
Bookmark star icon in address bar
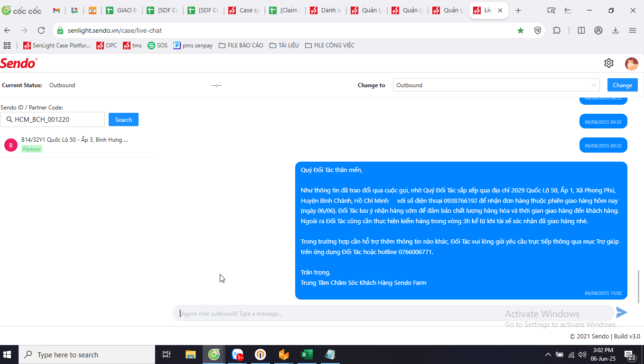(521, 30)
